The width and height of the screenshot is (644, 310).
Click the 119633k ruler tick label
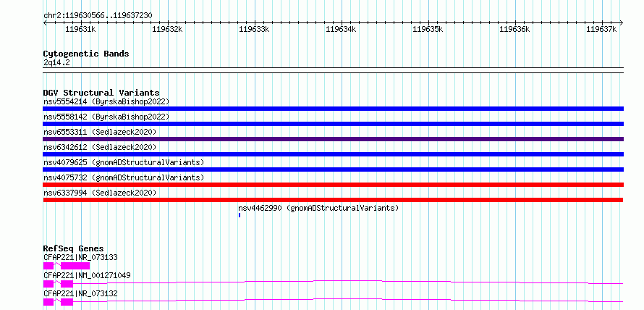[254, 29]
